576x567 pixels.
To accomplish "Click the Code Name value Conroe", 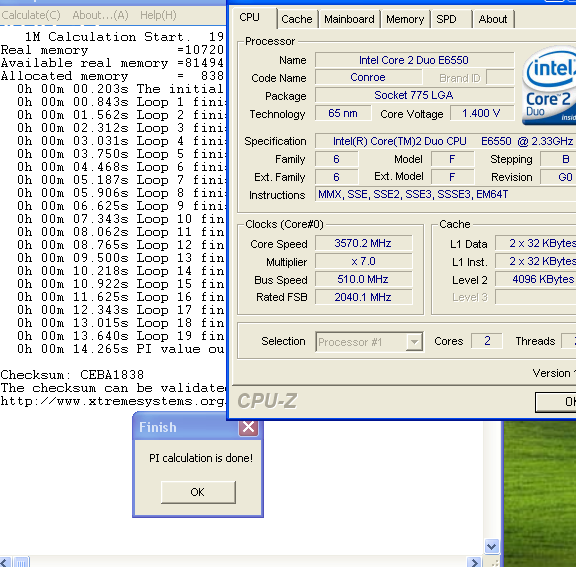I will pos(368,77).
